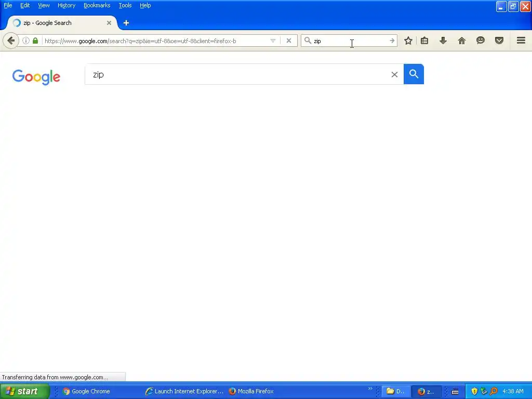Open the Bookmarks menu
The height and width of the screenshot is (399, 532).
[x=97, y=5]
